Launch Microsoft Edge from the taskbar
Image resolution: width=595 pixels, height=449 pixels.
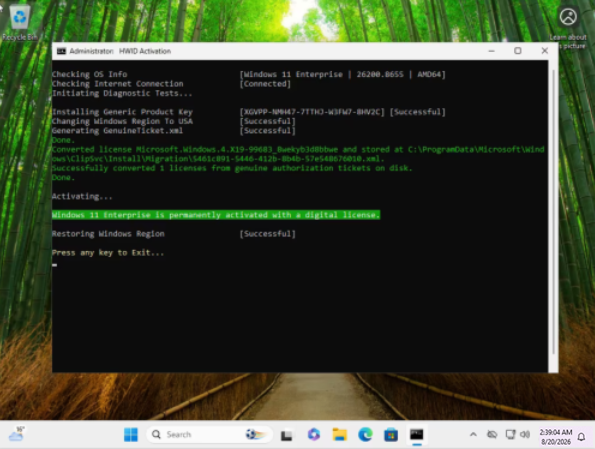(x=365, y=435)
